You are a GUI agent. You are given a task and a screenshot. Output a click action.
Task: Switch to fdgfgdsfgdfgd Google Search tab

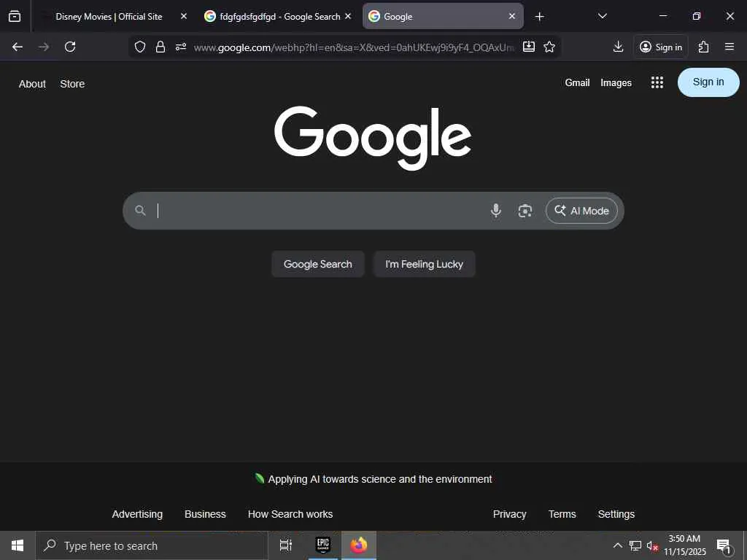(x=279, y=16)
